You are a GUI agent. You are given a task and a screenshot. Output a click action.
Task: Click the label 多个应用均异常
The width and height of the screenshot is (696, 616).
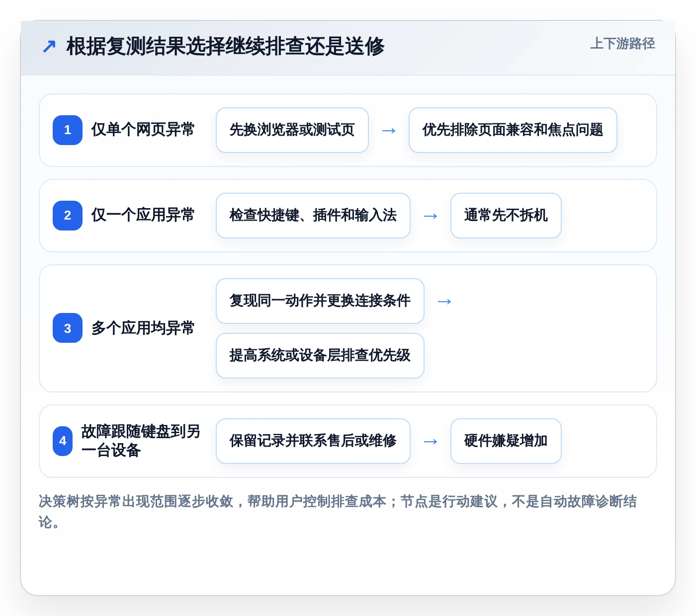143,328
